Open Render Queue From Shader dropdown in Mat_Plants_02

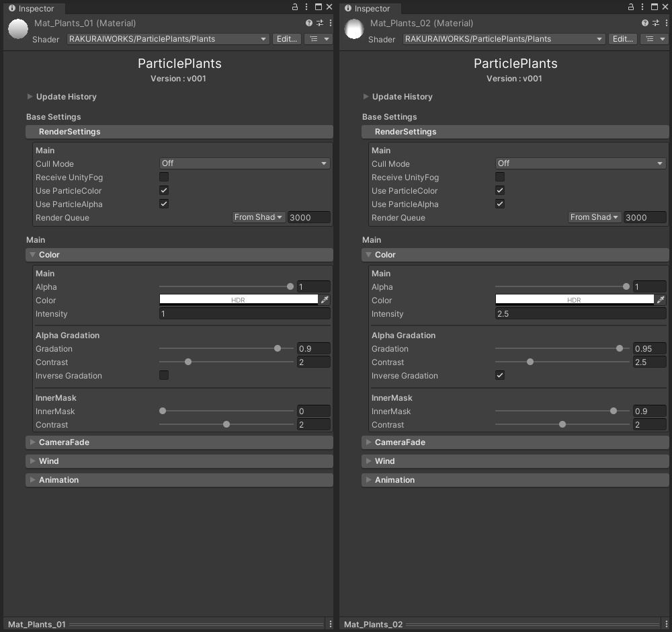595,217
